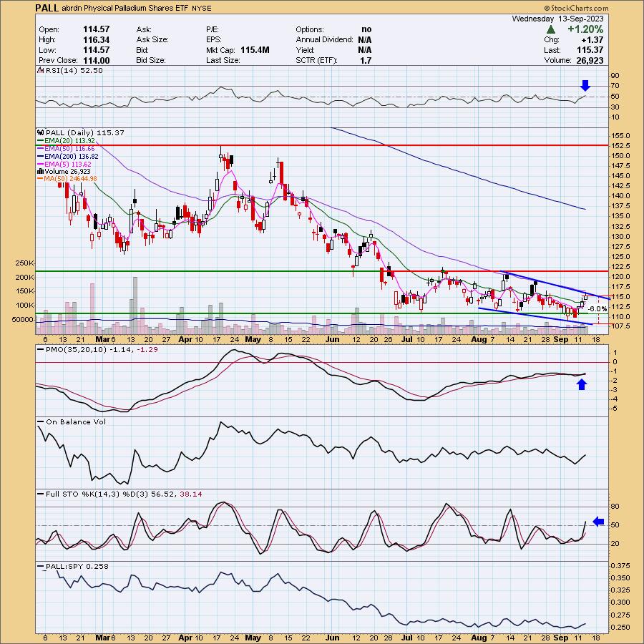
Task: Click the 152.5 price axis label
Action: tap(620, 146)
